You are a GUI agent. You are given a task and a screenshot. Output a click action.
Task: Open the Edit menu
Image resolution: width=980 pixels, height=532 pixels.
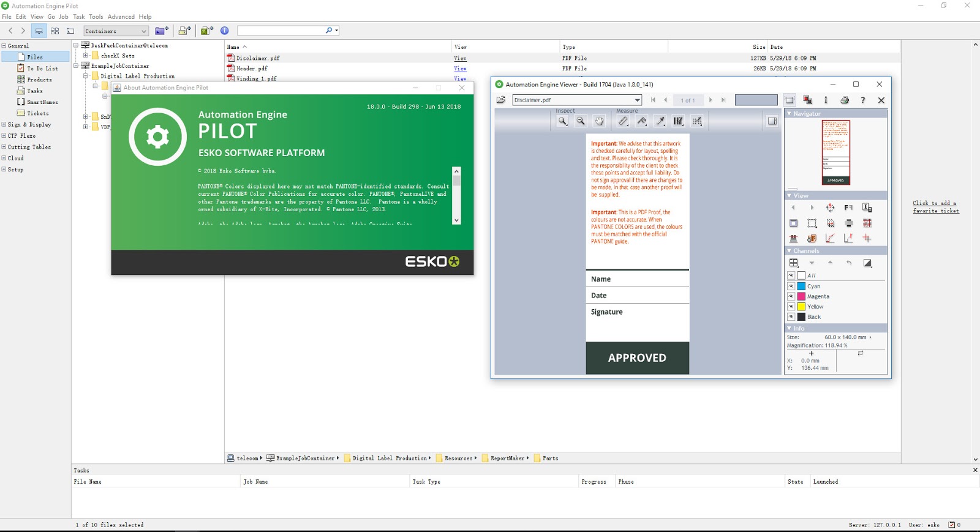click(21, 17)
